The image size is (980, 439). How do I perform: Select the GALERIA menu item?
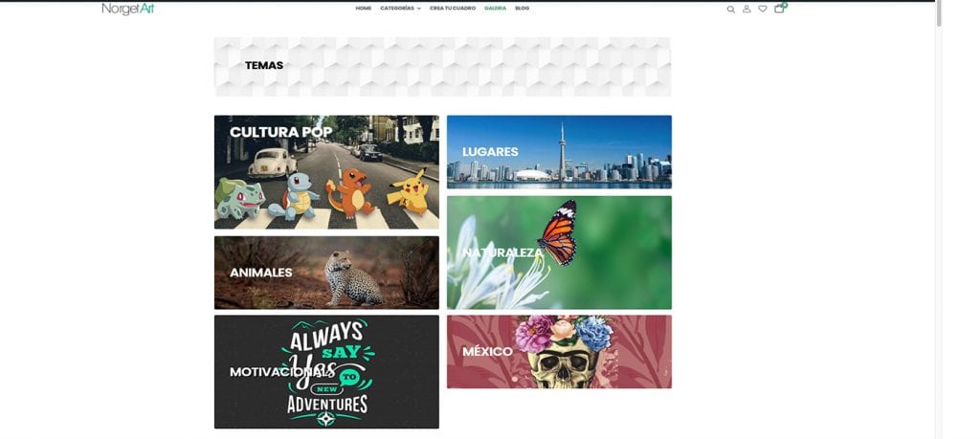pos(495,8)
